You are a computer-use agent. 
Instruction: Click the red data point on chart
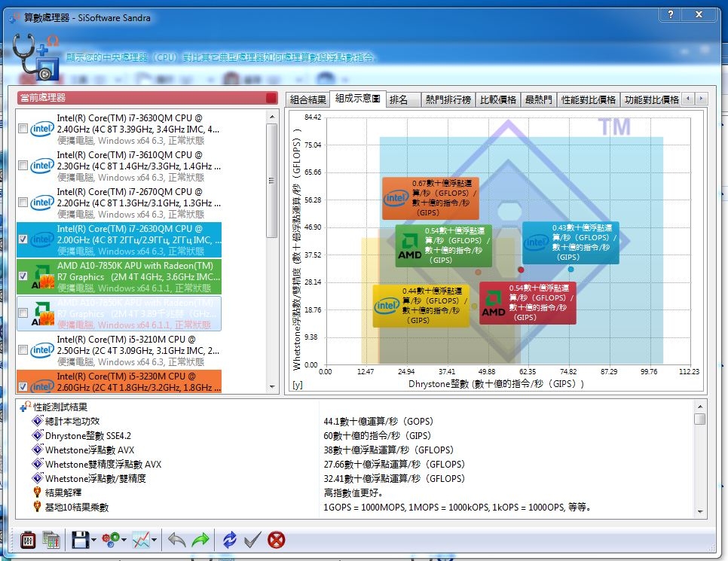(x=521, y=270)
